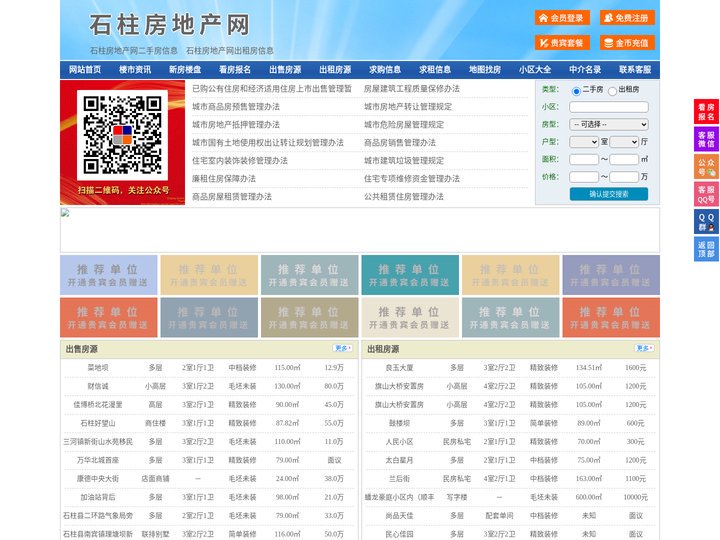Open 求购信息 nav item
This screenshot has width=720, height=540.
point(385,70)
